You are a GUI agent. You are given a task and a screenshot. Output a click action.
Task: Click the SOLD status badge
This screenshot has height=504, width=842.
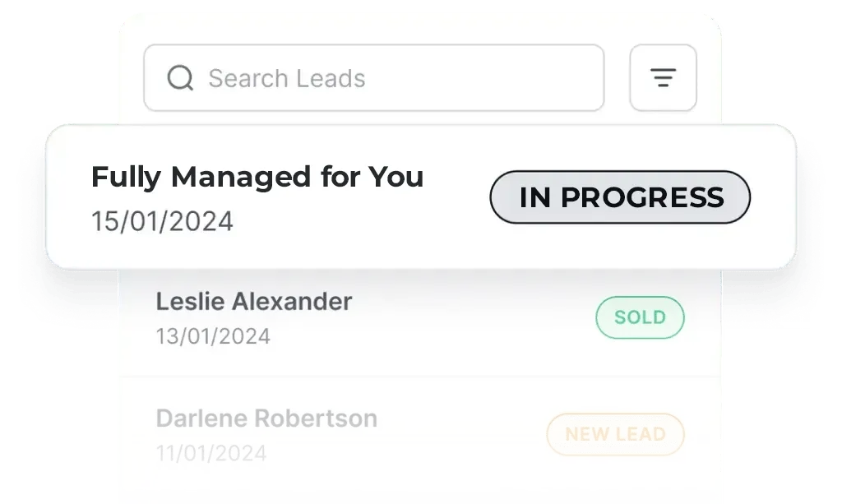(x=640, y=317)
